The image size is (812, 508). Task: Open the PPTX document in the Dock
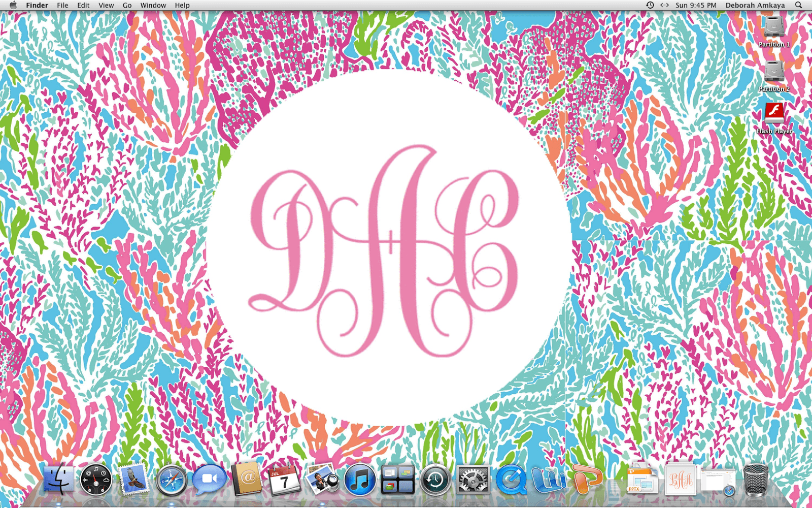click(642, 479)
